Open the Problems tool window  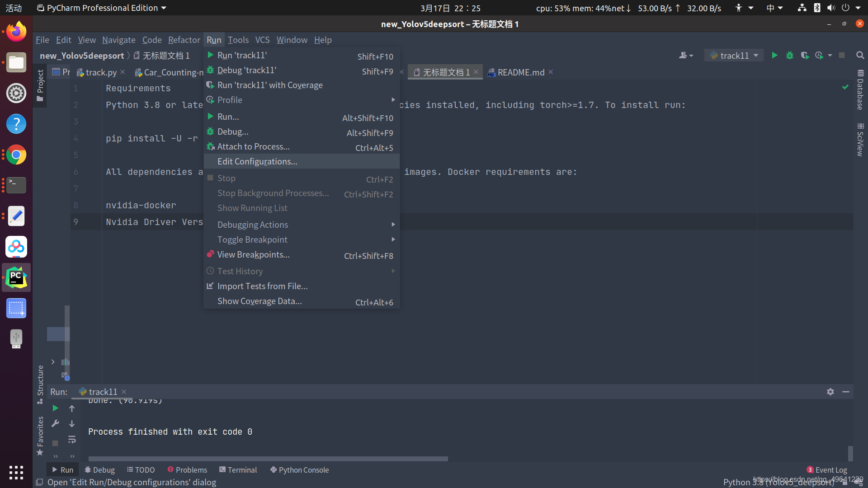(187, 470)
